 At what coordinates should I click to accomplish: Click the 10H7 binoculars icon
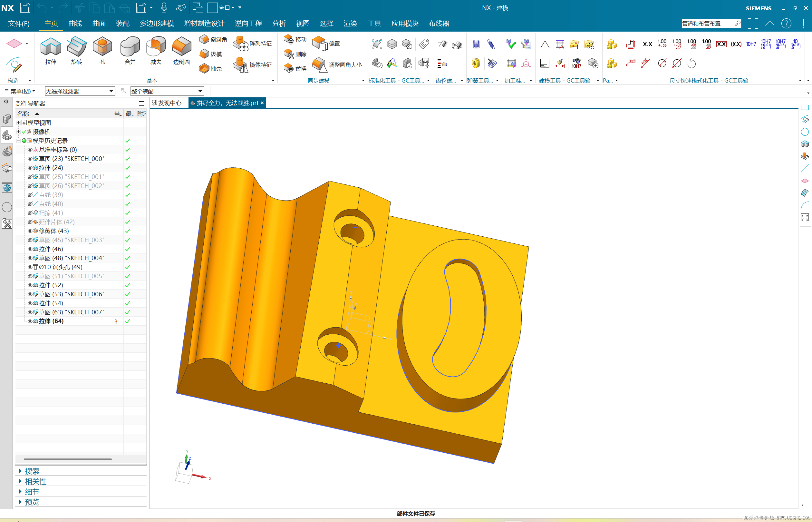[576, 63]
